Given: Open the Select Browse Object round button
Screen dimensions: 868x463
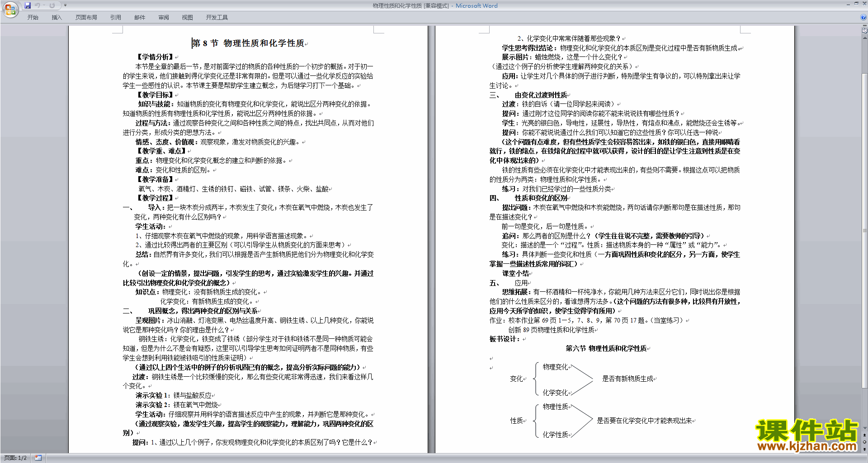Looking at the screenshot, I should click(x=865, y=442).
